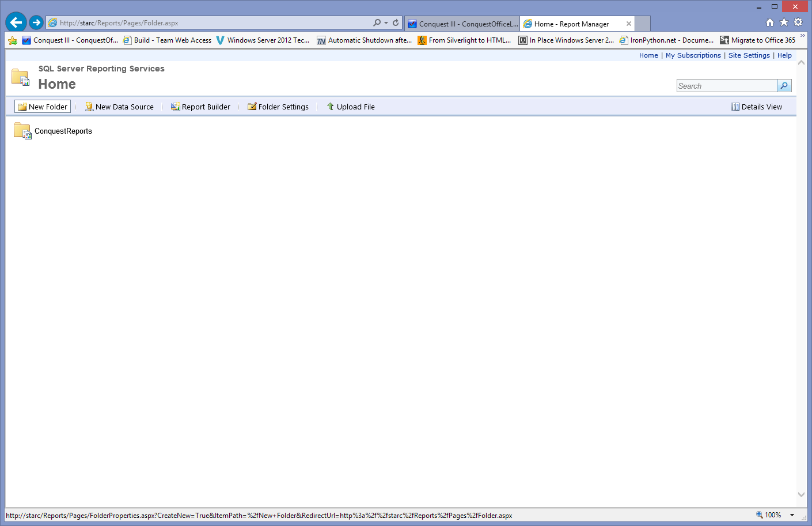Open Build - Team Web Access favorite
The height and width of the screenshot is (526, 812).
pos(167,40)
